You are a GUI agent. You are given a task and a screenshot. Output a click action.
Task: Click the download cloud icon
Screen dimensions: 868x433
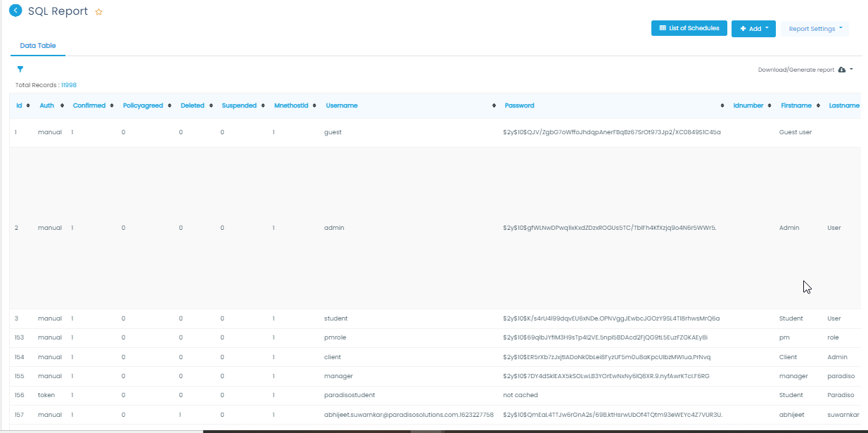pyautogui.click(x=842, y=70)
